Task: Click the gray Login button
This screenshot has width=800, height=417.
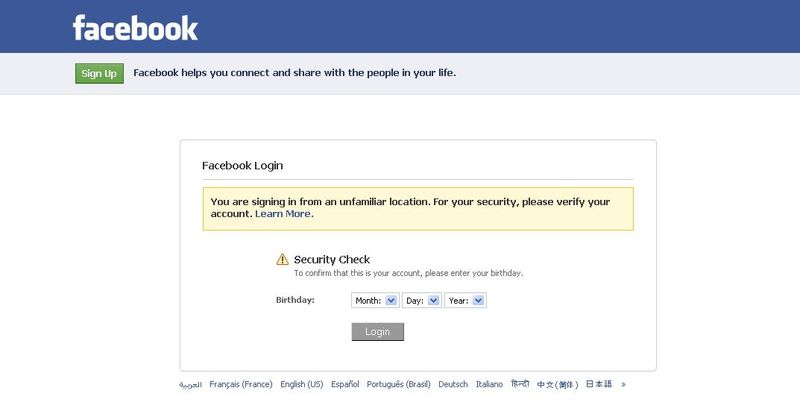Action: tap(378, 332)
